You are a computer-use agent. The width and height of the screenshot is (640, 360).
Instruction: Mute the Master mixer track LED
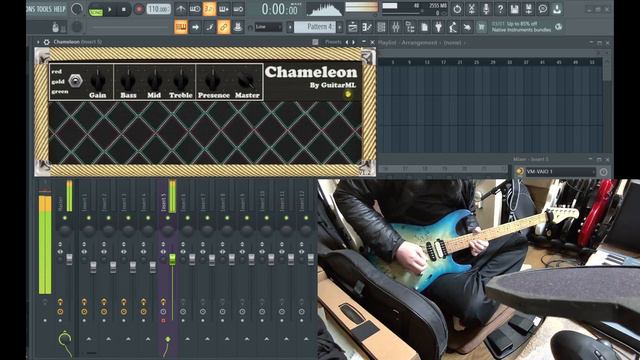(65, 218)
